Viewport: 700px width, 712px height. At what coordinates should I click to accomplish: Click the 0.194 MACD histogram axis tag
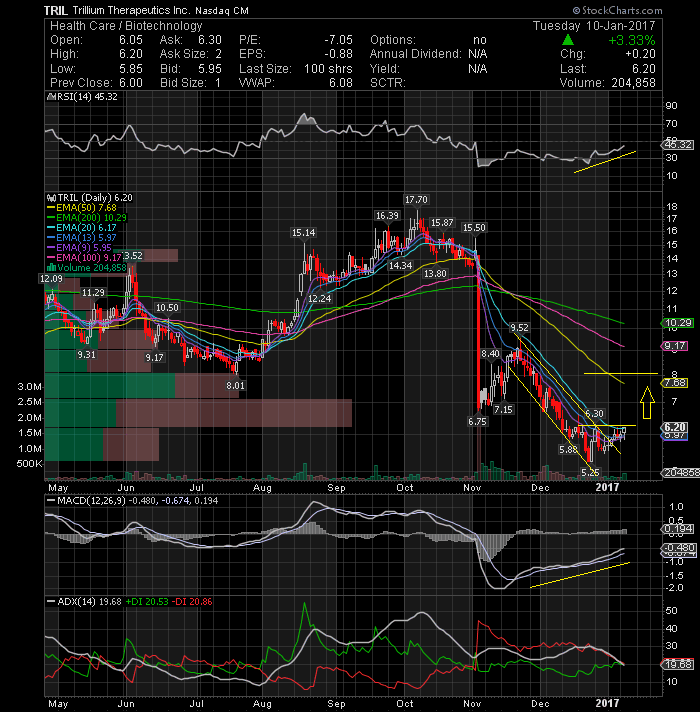tap(678, 529)
